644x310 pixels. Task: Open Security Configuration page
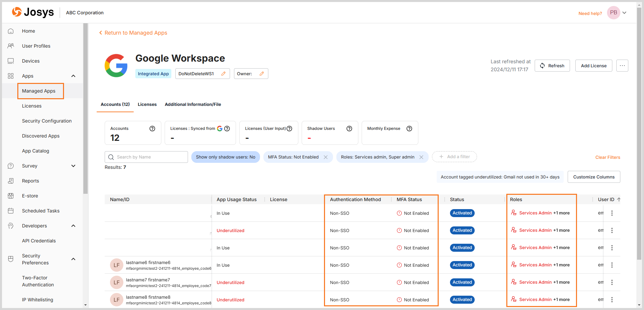tap(47, 121)
